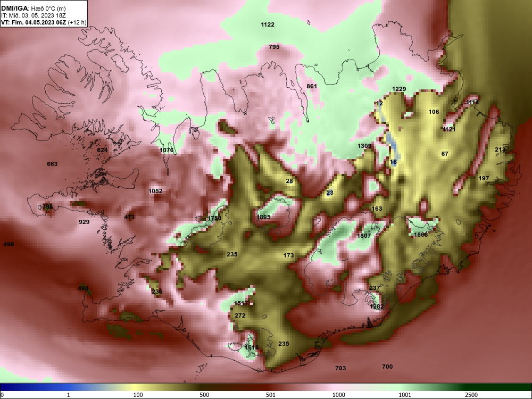Click the color scale label 100

138,395
